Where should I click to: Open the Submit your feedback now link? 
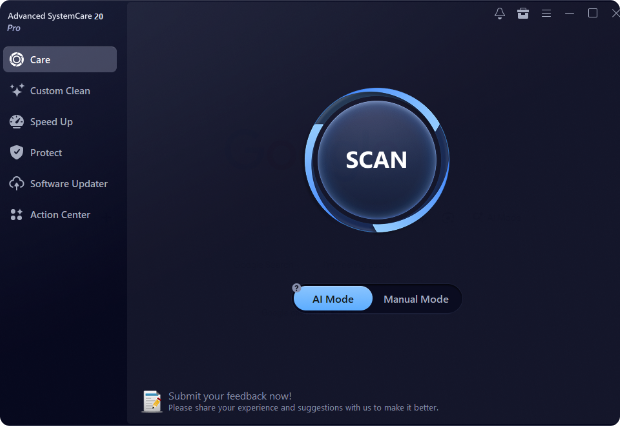point(230,396)
